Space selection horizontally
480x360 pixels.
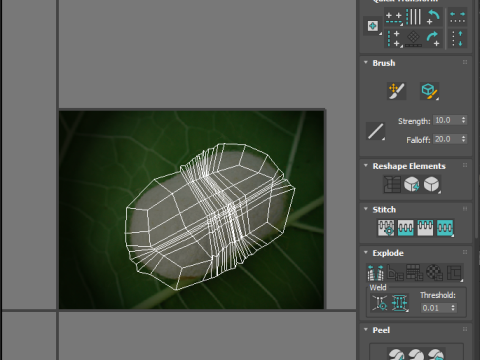(x=457, y=17)
